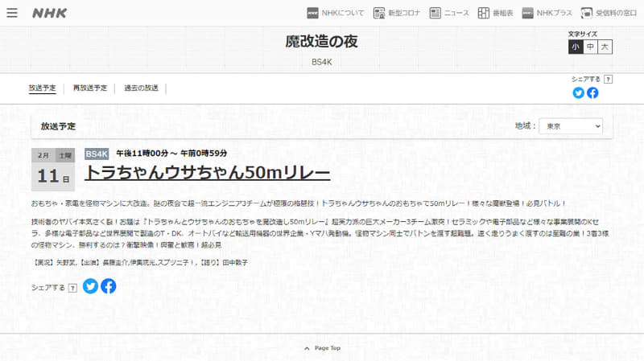Open the hamburger menu
This screenshot has height=361, width=644.
(x=12, y=13)
